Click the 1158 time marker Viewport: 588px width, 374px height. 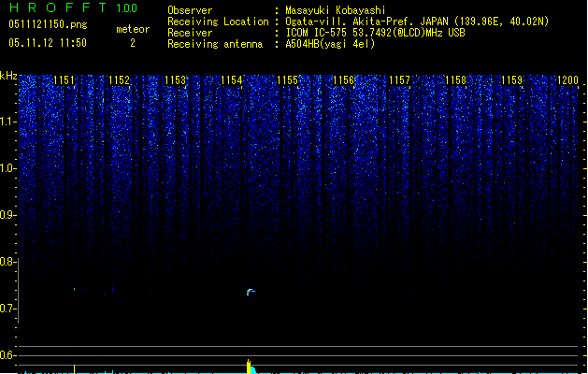click(x=455, y=79)
